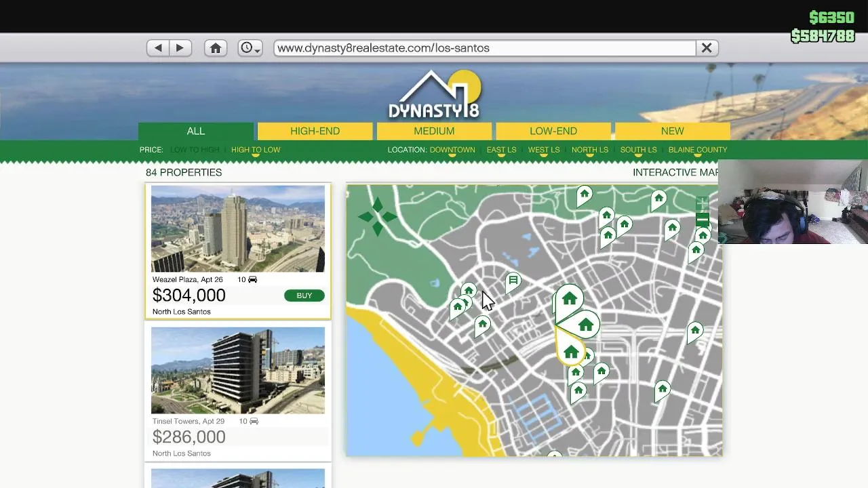Image resolution: width=868 pixels, height=488 pixels.
Task: Buy Weazel Plaza Apt 26
Action: [x=304, y=296]
